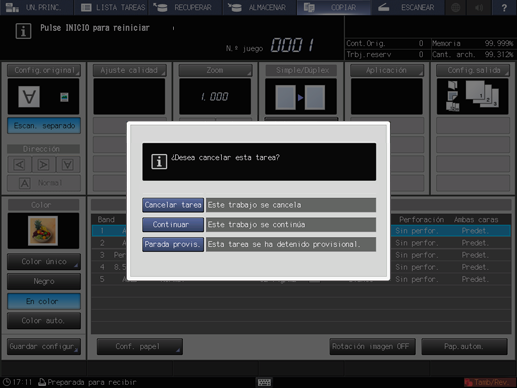The image size is (517, 388).
Task: Select the left-pointing original direction icon
Action: click(x=20, y=164)
